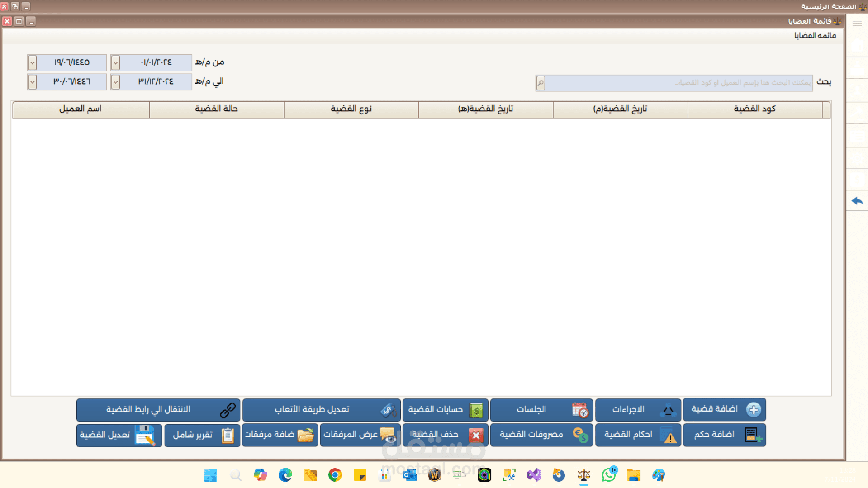Sort by تاريخ القضية(هـ) column header

coord(486,109)
